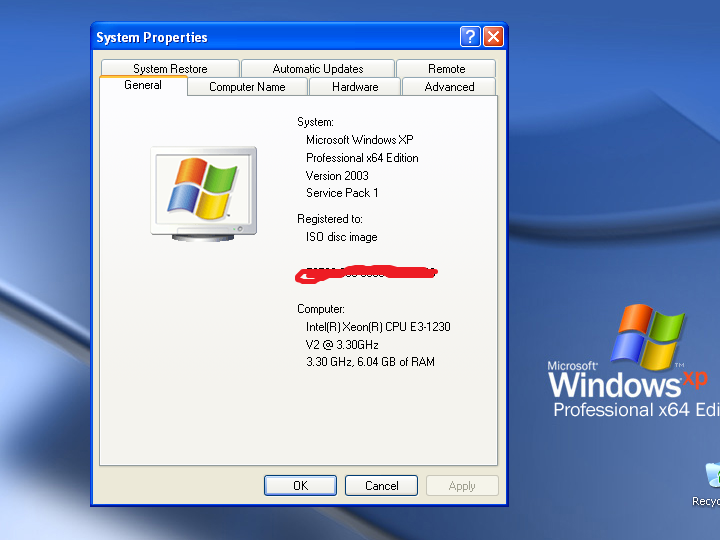Viewport: 720px width, 540px height.
Task: Switch to the Automatic Updates tab
Action: click(318, 69)
